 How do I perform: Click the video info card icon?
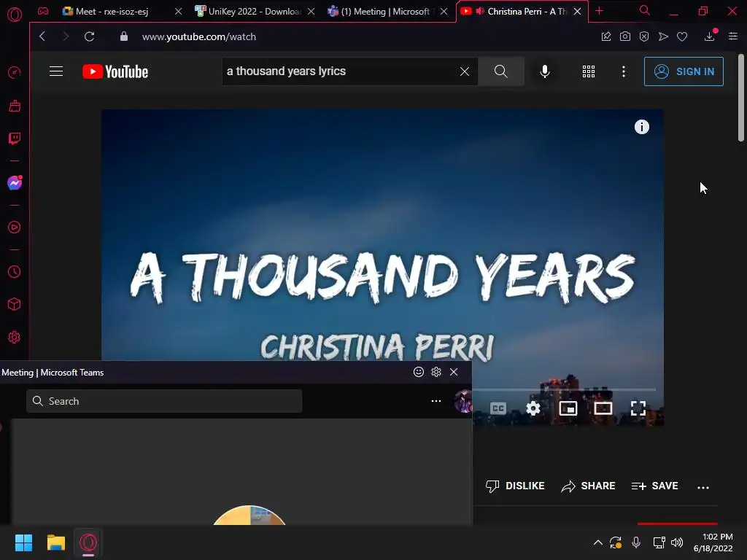pyautogui.click(x=642, y=127)
